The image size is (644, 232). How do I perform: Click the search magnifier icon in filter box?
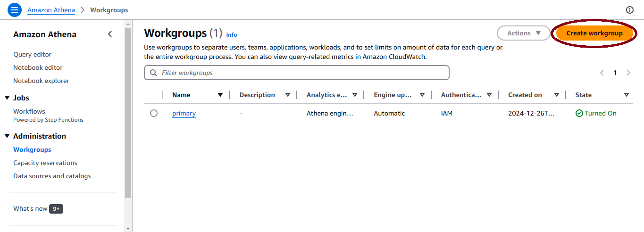(153, 73)
